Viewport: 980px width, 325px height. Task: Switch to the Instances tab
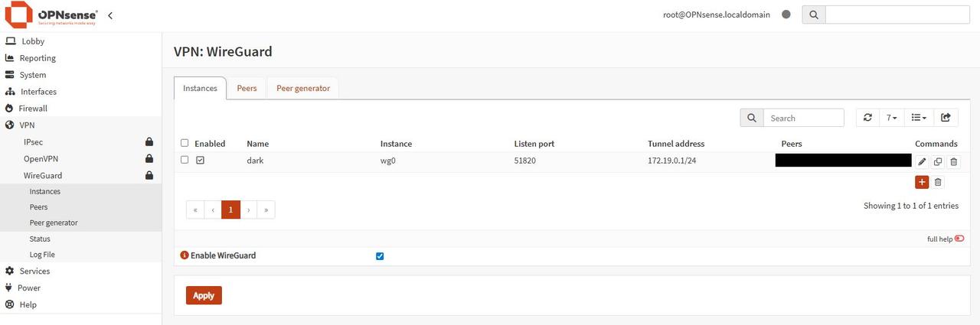tap(200, 88)
